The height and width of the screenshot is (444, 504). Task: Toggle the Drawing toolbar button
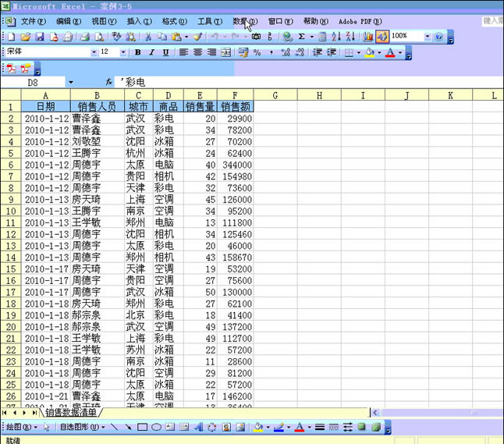(382, 37)
